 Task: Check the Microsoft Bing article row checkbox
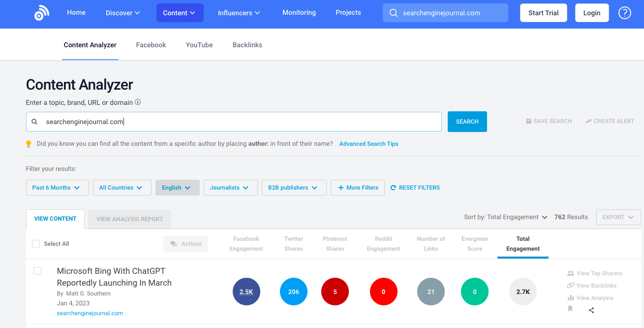[37, 270]
